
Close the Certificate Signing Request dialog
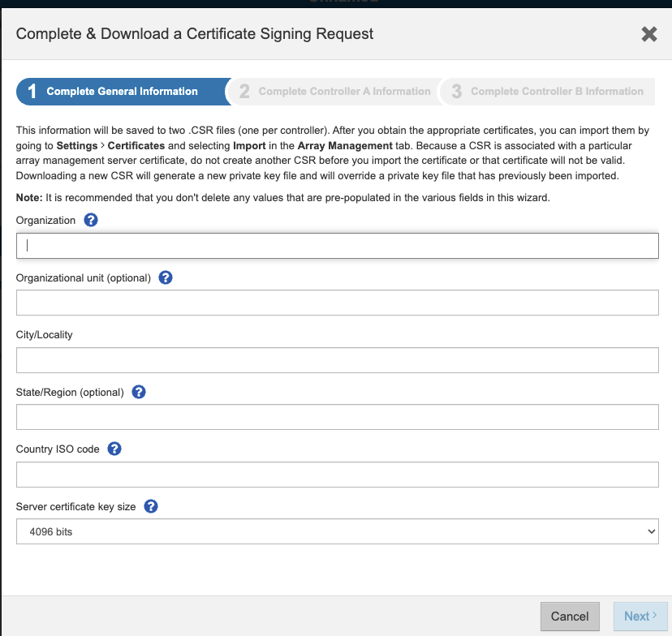click(649, 33)
